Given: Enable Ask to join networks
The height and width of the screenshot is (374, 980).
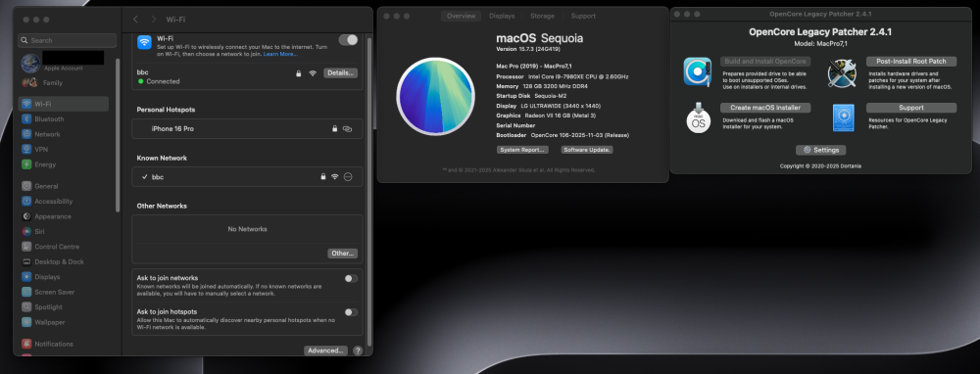Looking at the screenshot, I should point(351,278).
